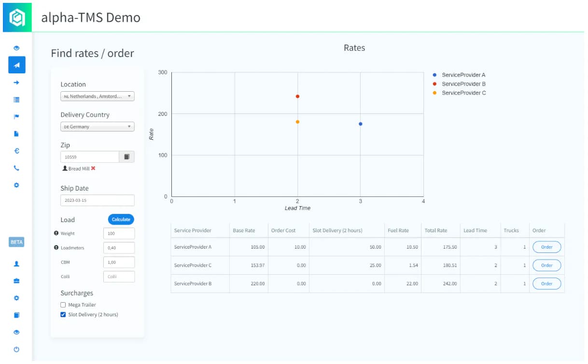This screenshot has height=364, width=588.
Task: Click the book sidebar icon
Action: (16, 315)
